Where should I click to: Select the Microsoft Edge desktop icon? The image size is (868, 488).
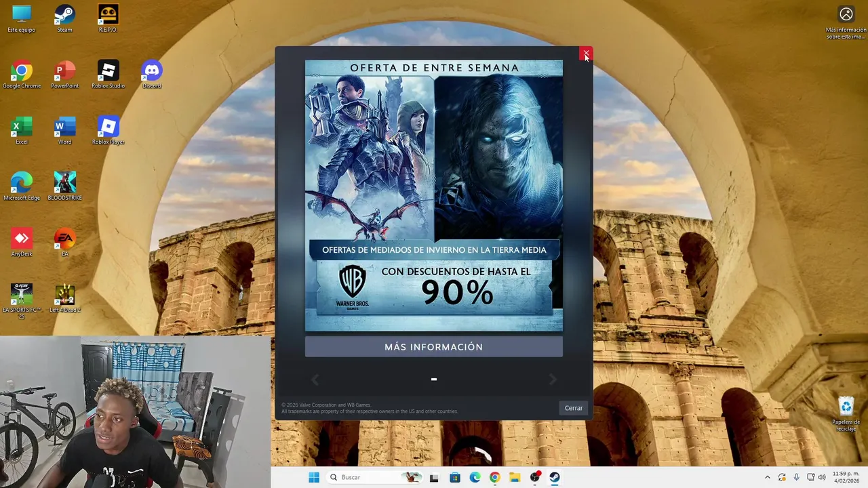(21, 186)
